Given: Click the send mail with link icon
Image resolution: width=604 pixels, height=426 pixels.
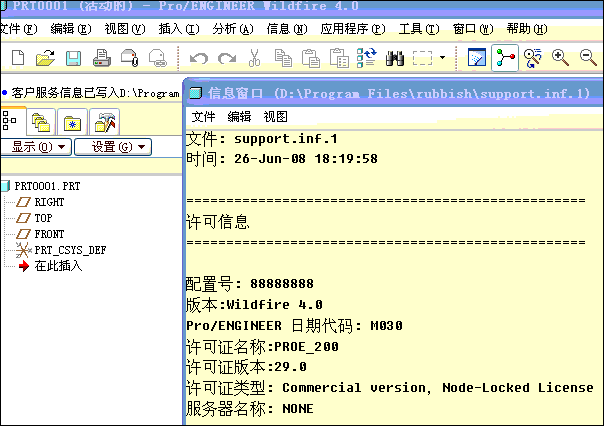Looking at the screenshot, I should click(x=158, y=58).
